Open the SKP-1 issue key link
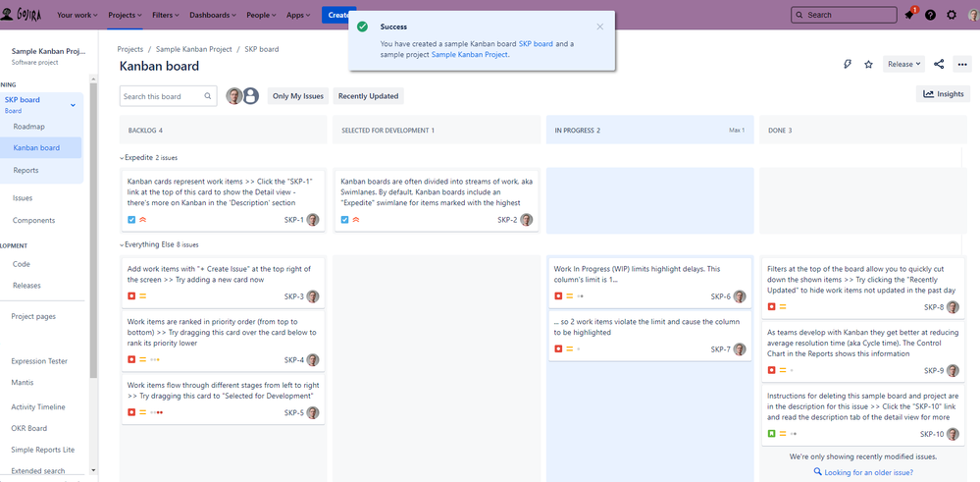The width and height of the screenshot is (980, 482). click(x=293, y=220)
